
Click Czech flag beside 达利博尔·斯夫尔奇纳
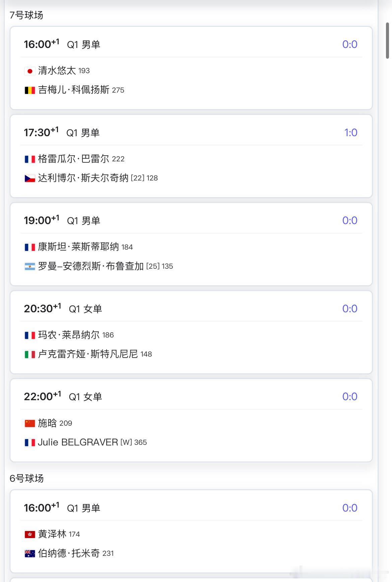30,178
